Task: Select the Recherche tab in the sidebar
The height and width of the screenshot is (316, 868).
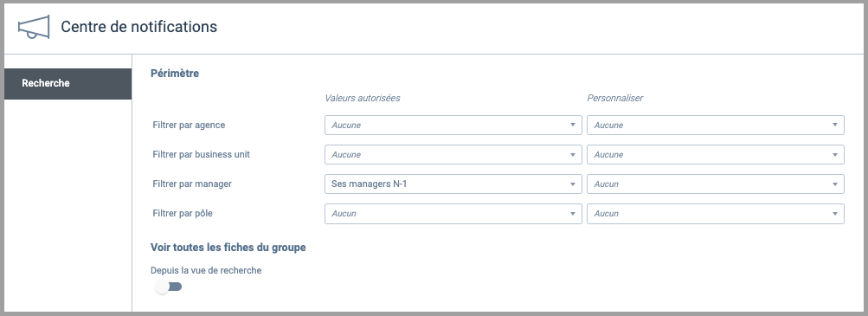Action: [x=68, y=84]
